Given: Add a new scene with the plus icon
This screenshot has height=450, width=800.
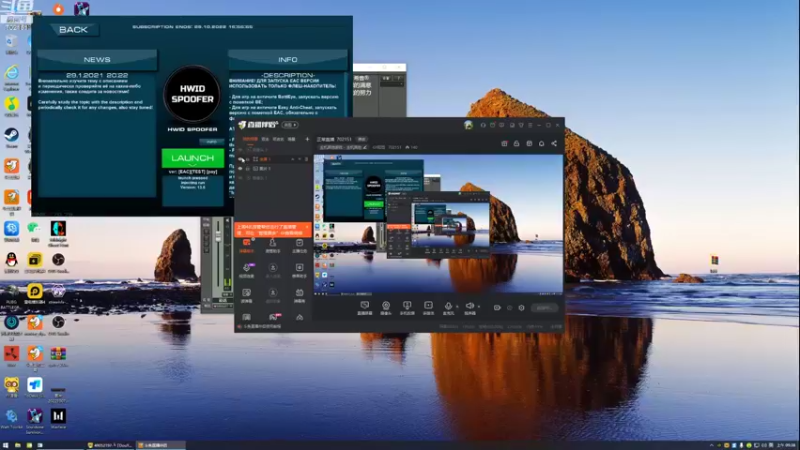Looking at the screenshot, I should pyautogui.click(x=307, y=139).
